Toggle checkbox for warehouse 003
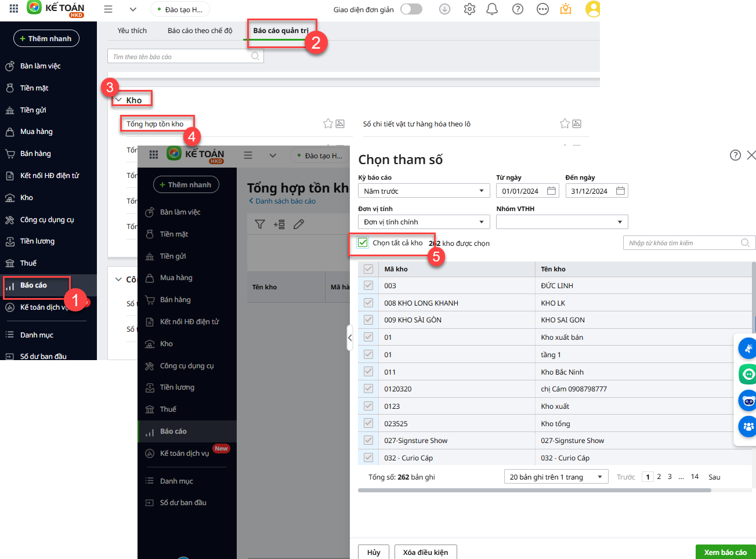Viewport: 756px width, 559px height. (368, 285)
